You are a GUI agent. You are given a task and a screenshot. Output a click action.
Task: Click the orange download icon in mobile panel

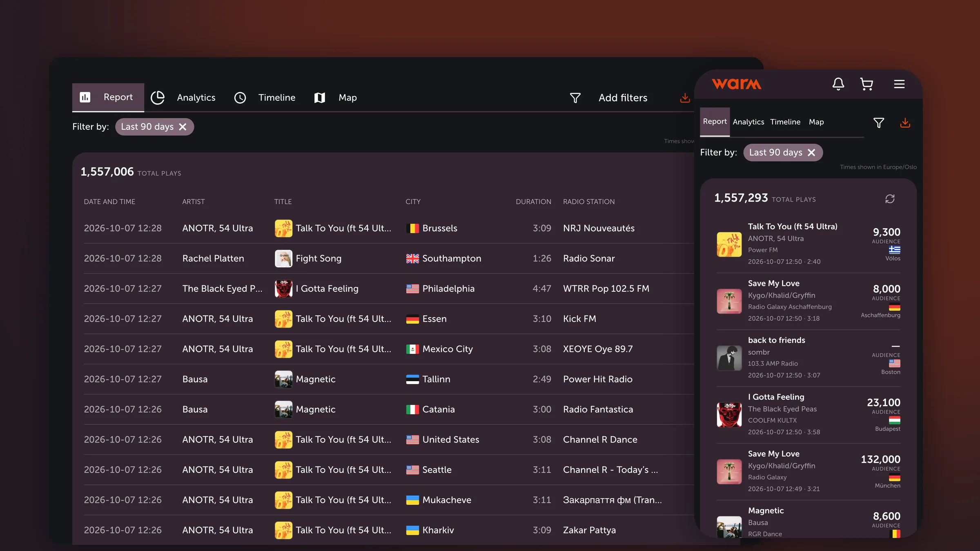point(905,122)
